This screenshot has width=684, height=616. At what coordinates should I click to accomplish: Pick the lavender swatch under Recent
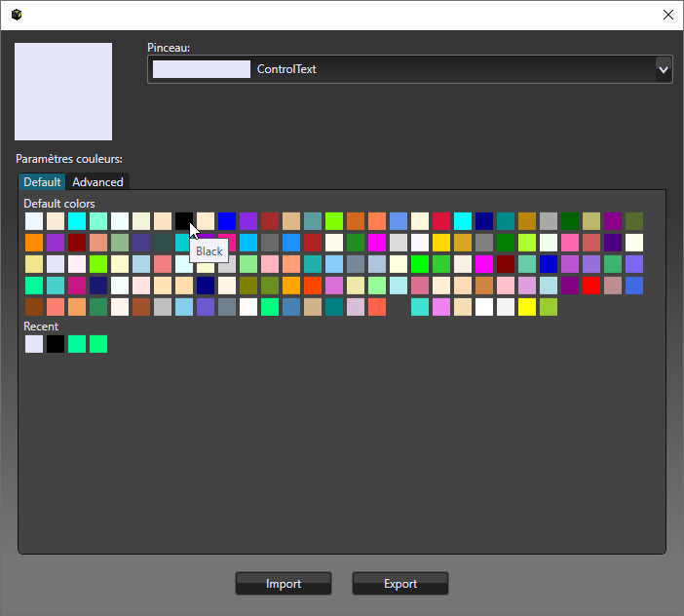pyautogui.click(x=34, y=344)
